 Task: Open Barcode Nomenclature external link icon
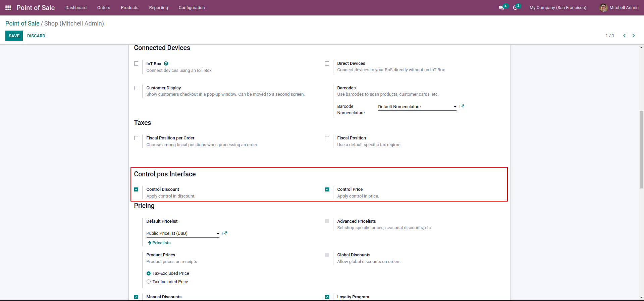462,106
